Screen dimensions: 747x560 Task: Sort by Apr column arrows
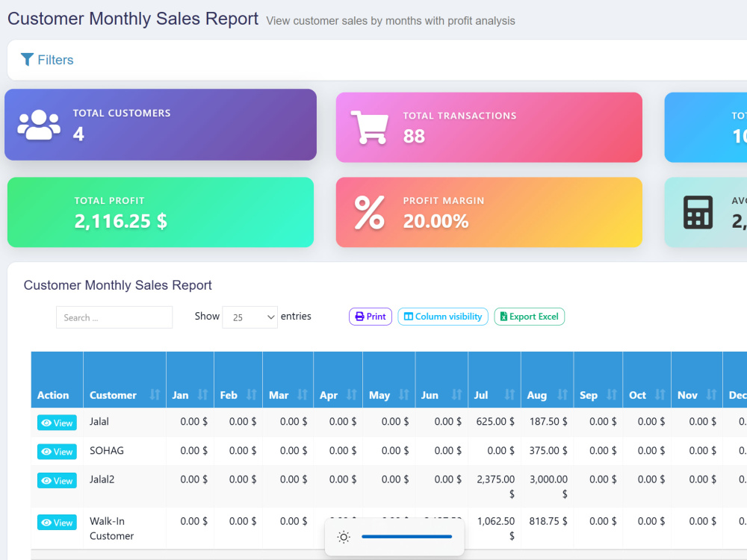coord(351,395)
